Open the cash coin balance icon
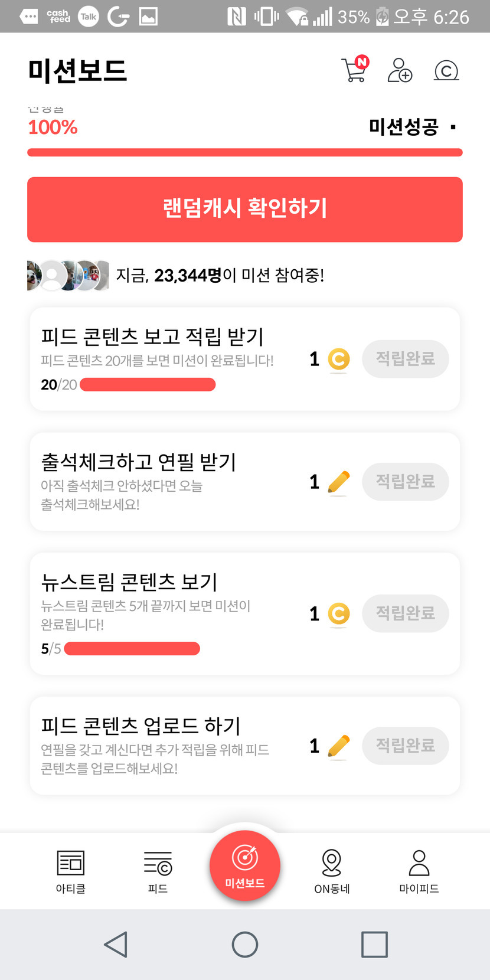The image size is (490, 980). point(446,71)
